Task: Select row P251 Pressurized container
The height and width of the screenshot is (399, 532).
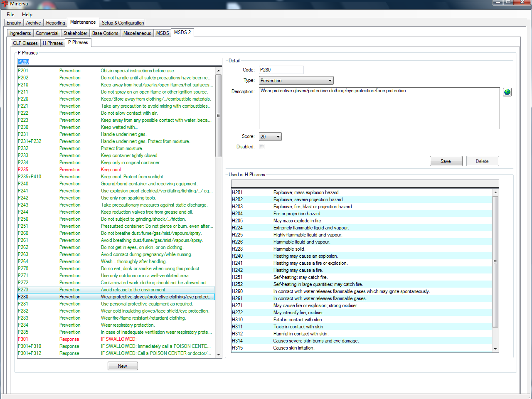Action: click(116, 226)
